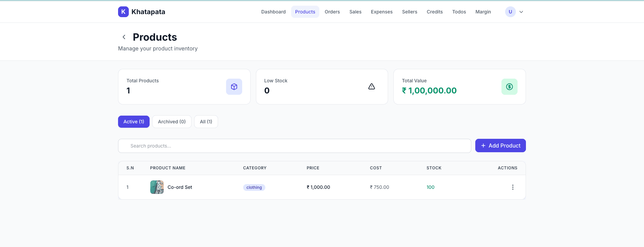Open the Dashboard nav item
This screenshot has width=644, height=247.
[273, 12]
